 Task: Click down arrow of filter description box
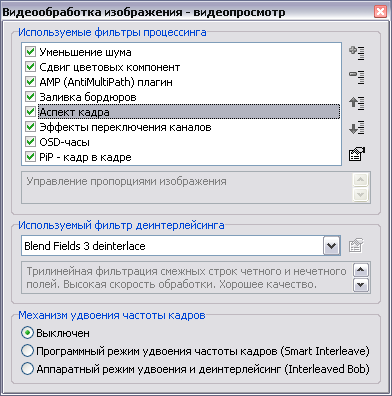[x=361, y=194]
